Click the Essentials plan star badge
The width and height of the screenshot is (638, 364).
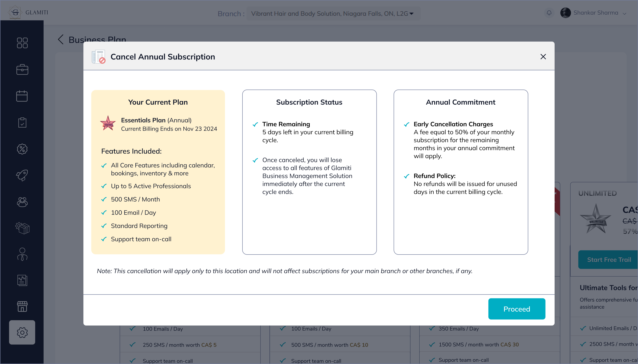(108, 123)
